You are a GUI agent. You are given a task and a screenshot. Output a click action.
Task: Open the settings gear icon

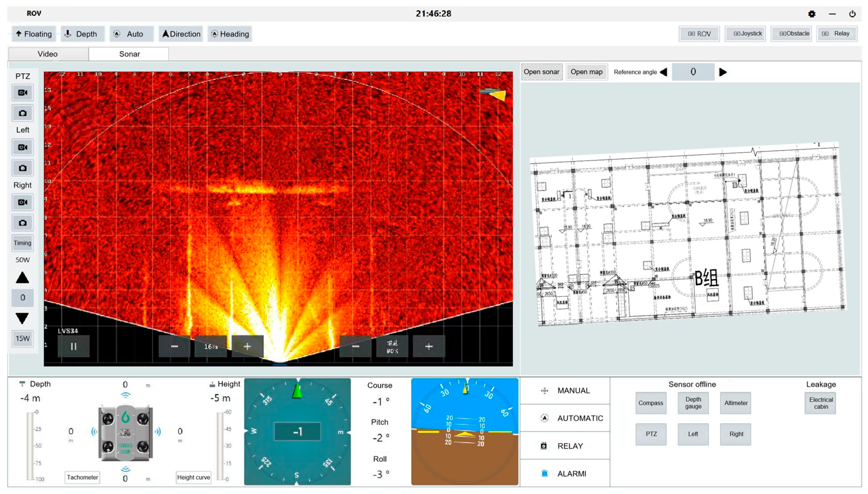[x=811, y=14]
